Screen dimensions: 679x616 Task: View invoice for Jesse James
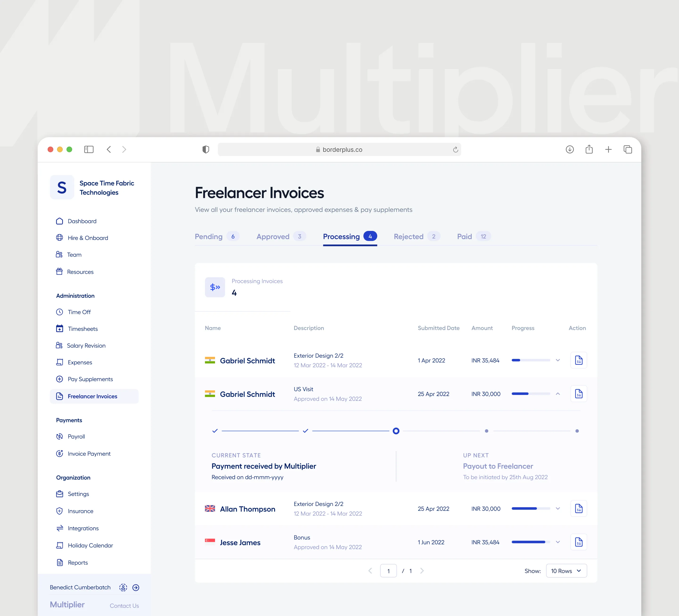click(579, 542)
